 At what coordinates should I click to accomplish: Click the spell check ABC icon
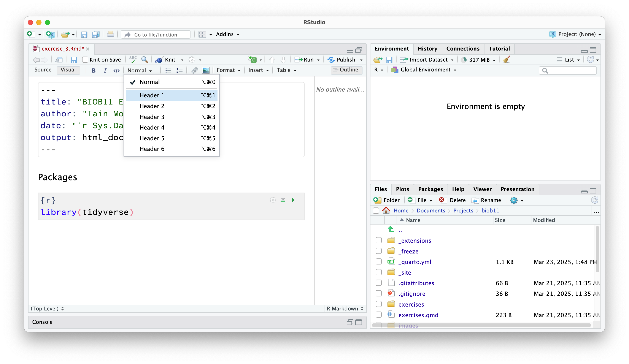pos(133,60)
